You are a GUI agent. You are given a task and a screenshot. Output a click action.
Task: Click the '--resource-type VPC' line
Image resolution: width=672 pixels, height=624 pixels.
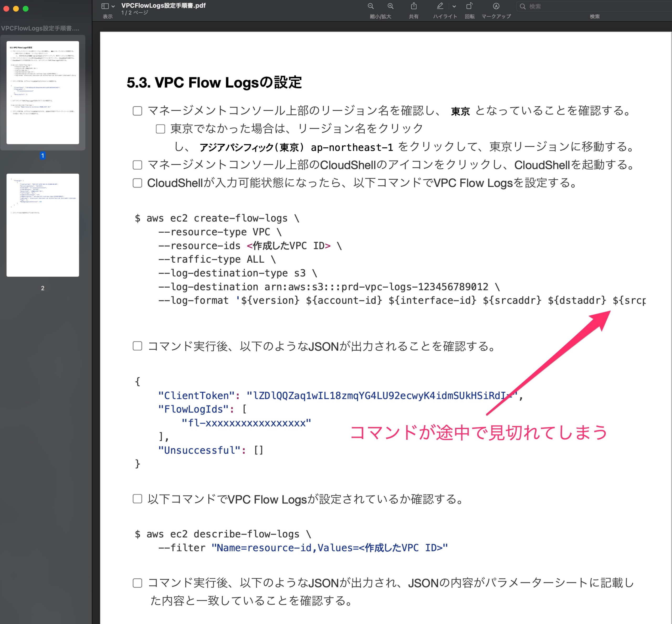(x=220, y=232)
